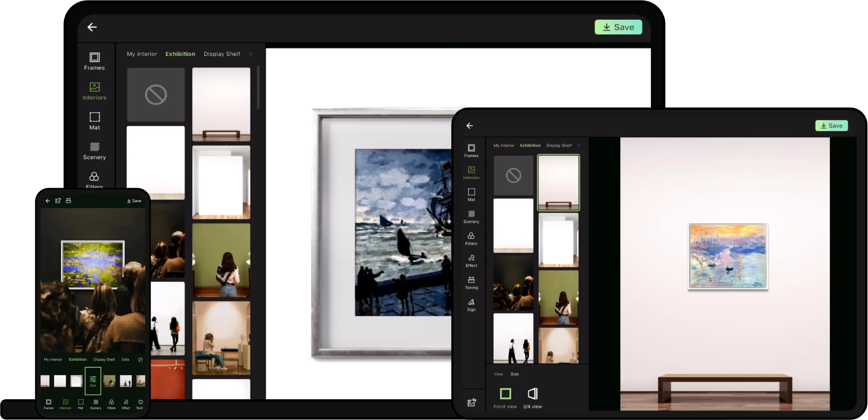Switch to Display Shelf tab on the tablet
The height and width of the screenshot is (420, 868).
559,145
